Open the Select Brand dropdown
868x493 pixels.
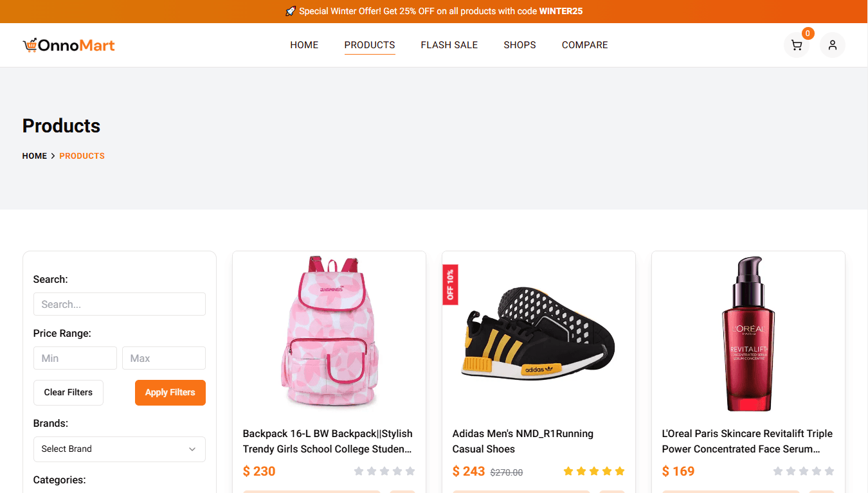pyautogui.click(x=120, y=449)
